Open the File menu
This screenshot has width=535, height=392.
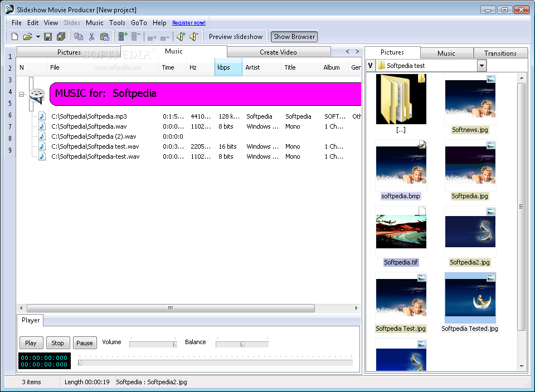point(16,23)
